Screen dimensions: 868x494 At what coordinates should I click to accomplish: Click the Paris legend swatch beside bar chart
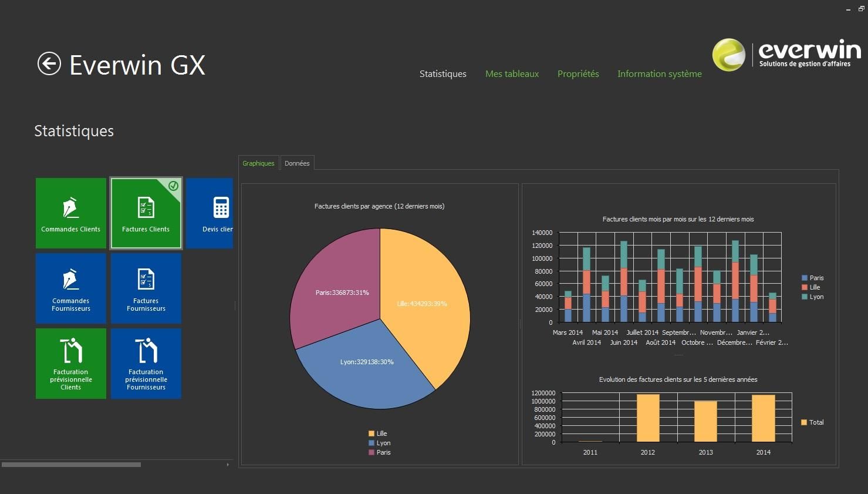click(x=805, y=278)
